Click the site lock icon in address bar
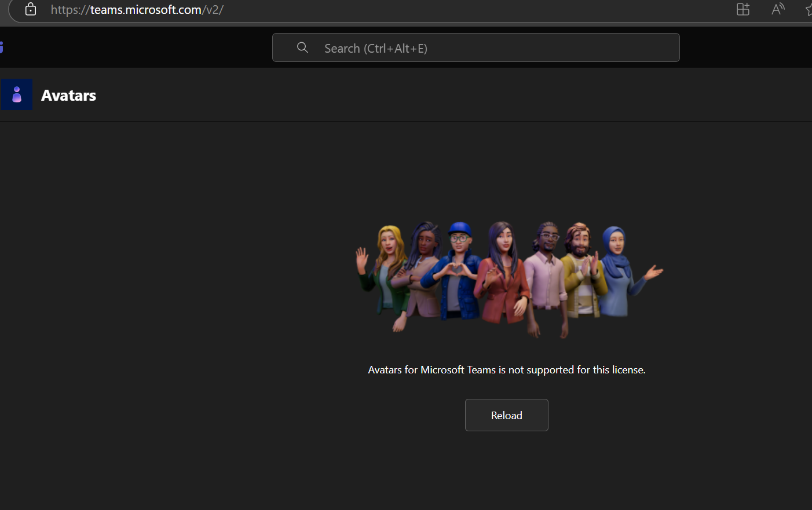 click(x=31, y=9)
